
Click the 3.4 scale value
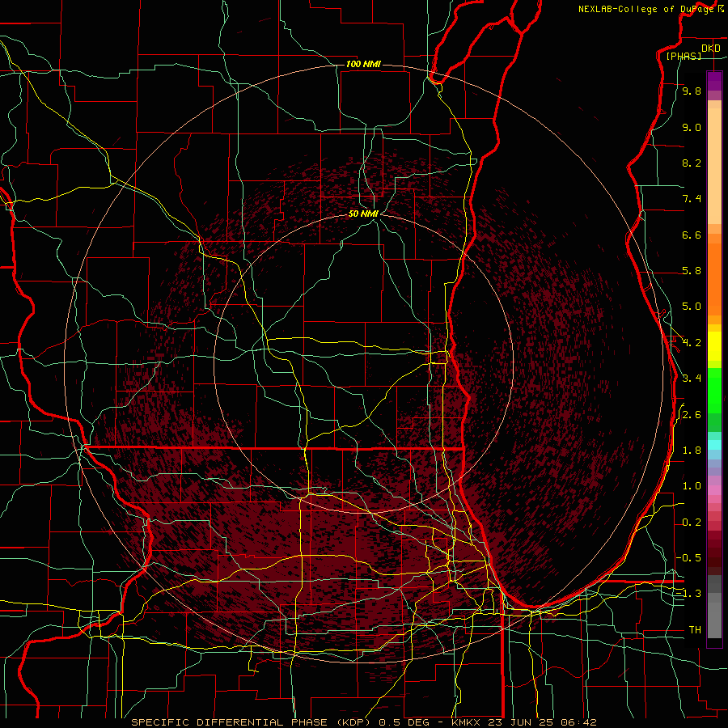(692, 379)
